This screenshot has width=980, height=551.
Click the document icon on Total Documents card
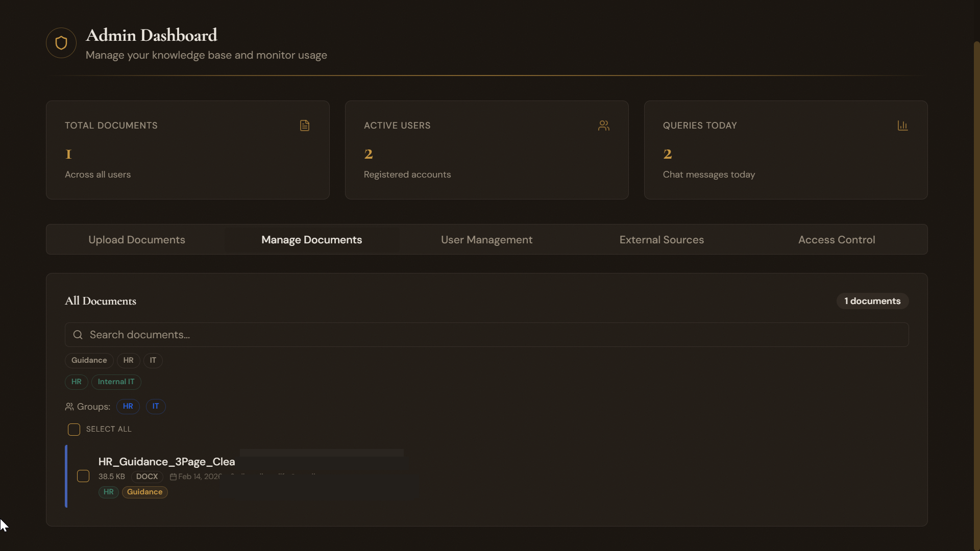(x=305, y=126)
